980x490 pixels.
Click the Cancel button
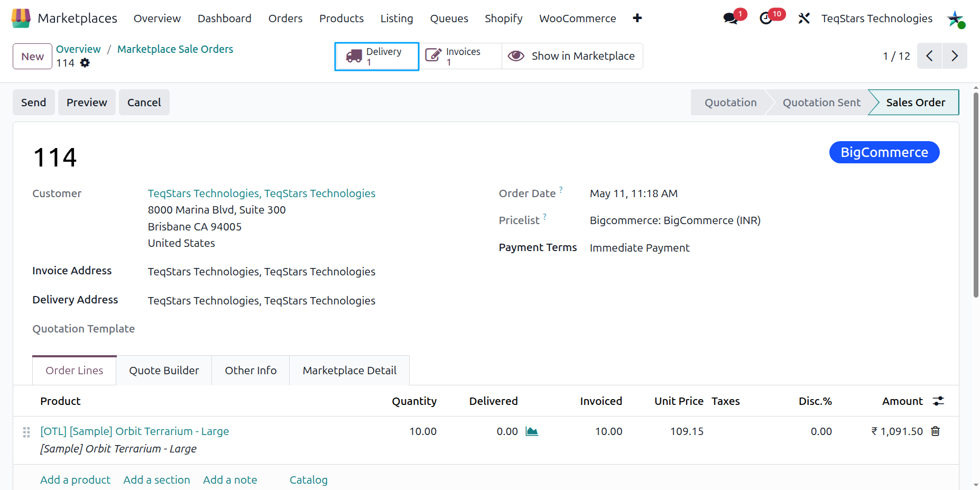(144, 103)
